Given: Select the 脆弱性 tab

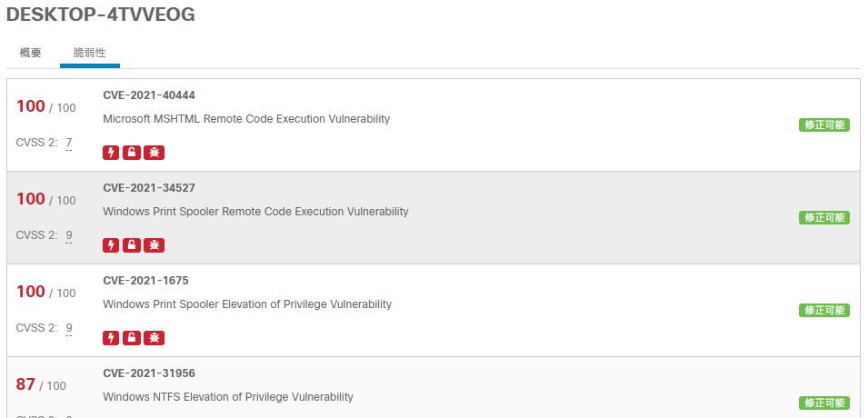Looking at the screenshot, I should pyautogui.click(x=89, y=53).
